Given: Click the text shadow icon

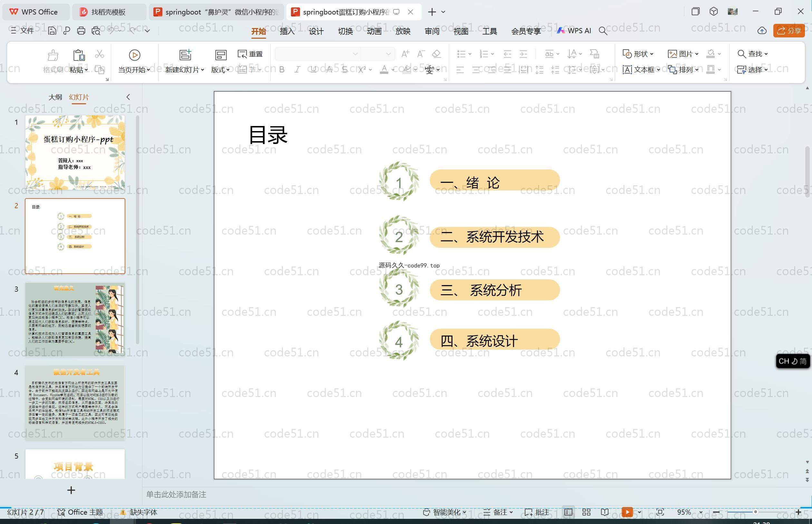Looking at the screenshot, I should 345,69.
